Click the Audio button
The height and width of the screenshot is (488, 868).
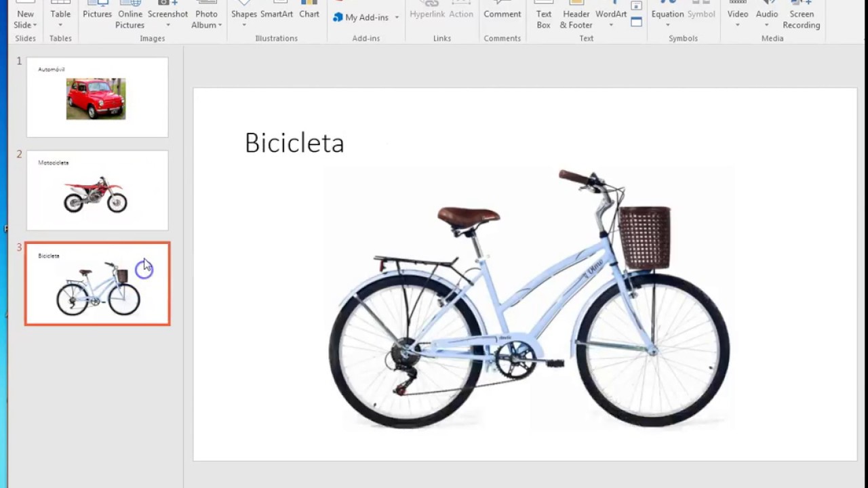pos(767,9)
